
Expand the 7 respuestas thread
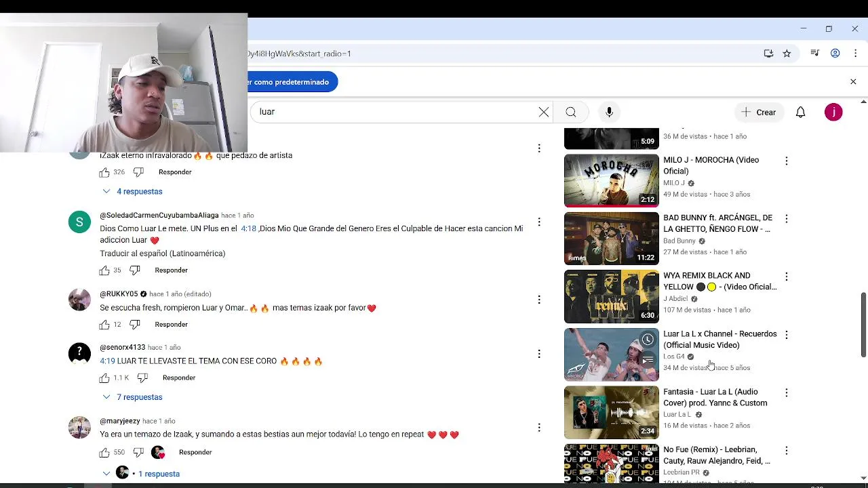[132, 397]
